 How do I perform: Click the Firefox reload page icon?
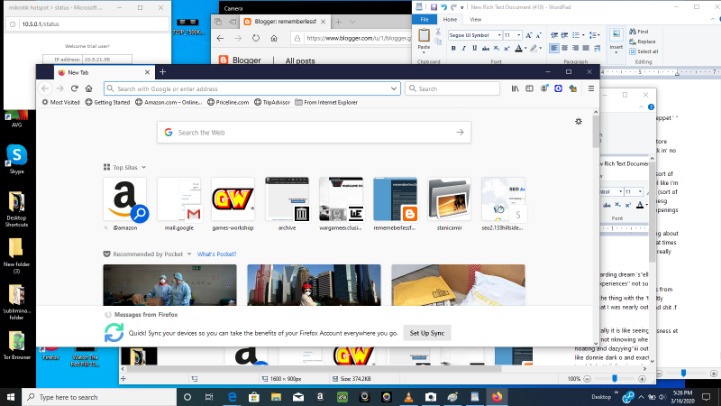tap(74, 88)
